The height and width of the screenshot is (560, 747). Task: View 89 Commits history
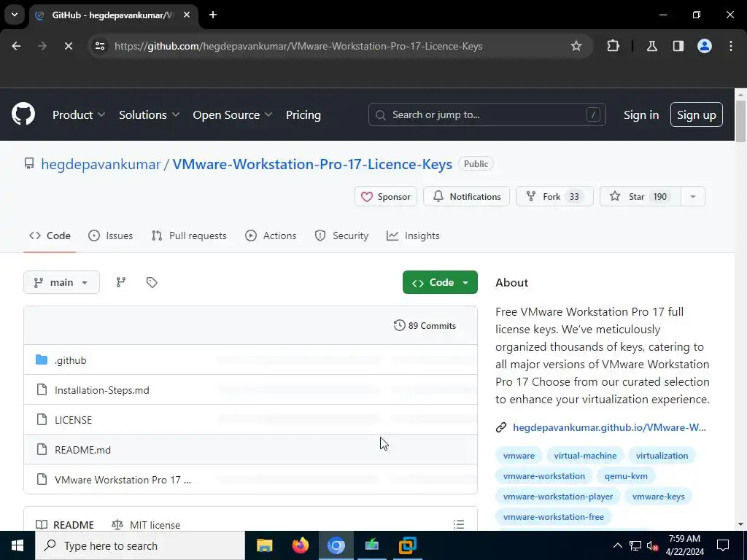[425, 326]
